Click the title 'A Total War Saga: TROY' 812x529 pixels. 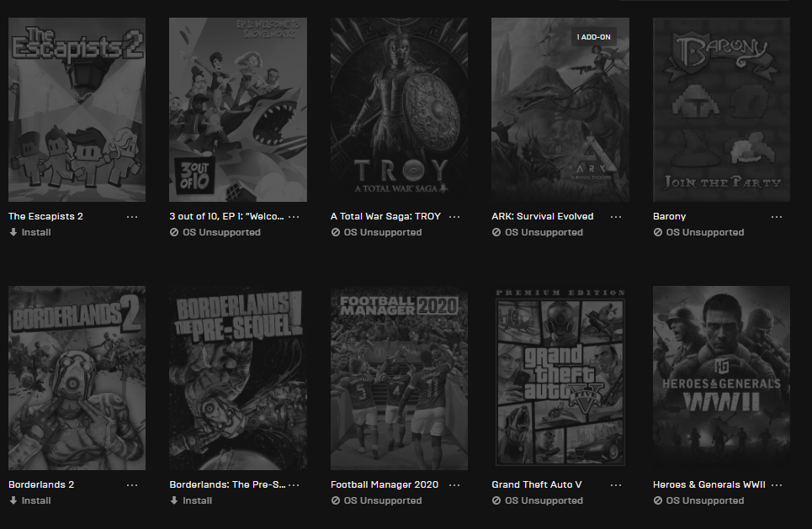[385, 216]
